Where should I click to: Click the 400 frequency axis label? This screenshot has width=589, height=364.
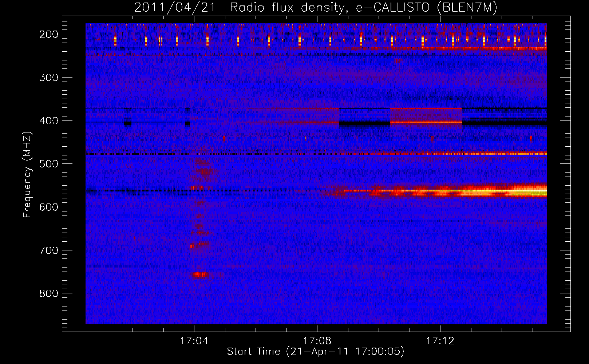coord(49,121)
